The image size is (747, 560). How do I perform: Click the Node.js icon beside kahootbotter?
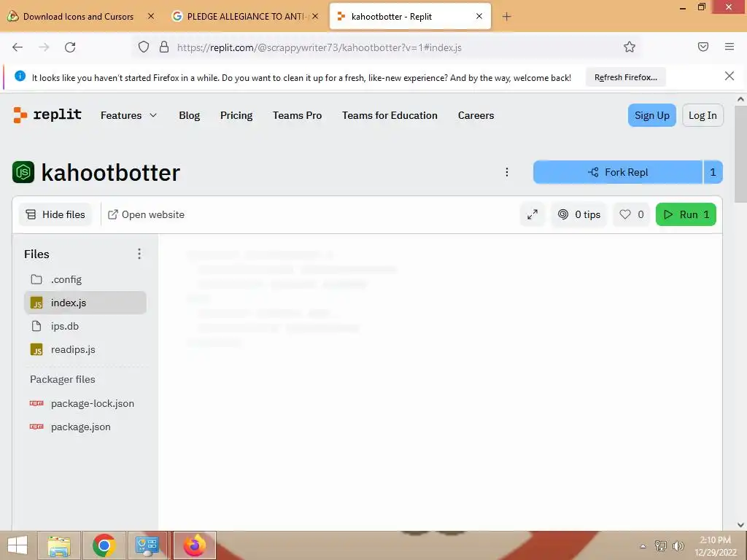pos(23,172)
